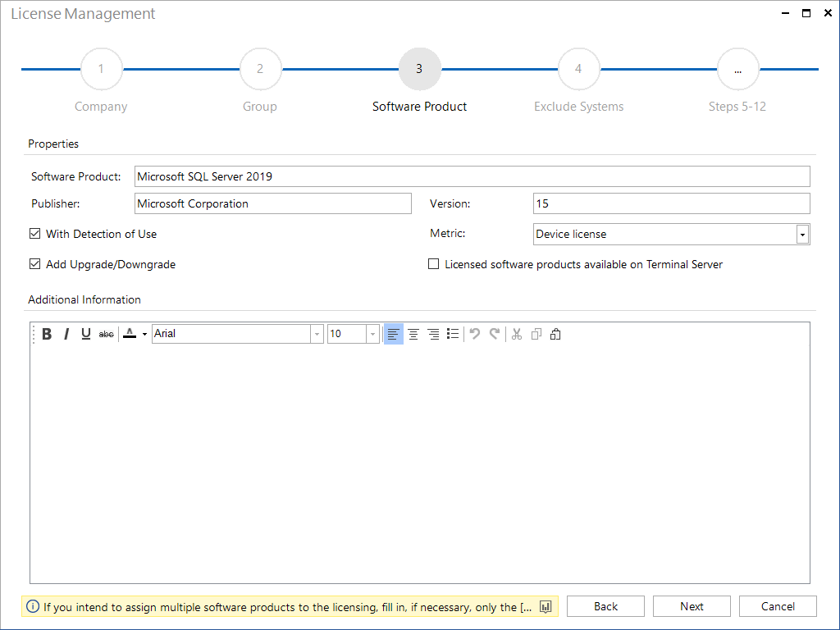Click the font size box showing 10
Viewport: 840px width, 630px height.
pyautogui.click(x=347, y=334)
